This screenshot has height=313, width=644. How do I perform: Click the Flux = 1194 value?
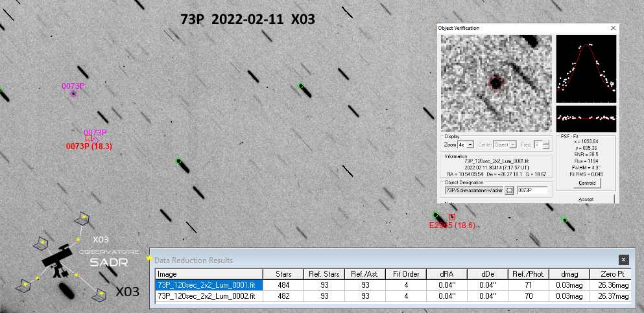(586, 161)
